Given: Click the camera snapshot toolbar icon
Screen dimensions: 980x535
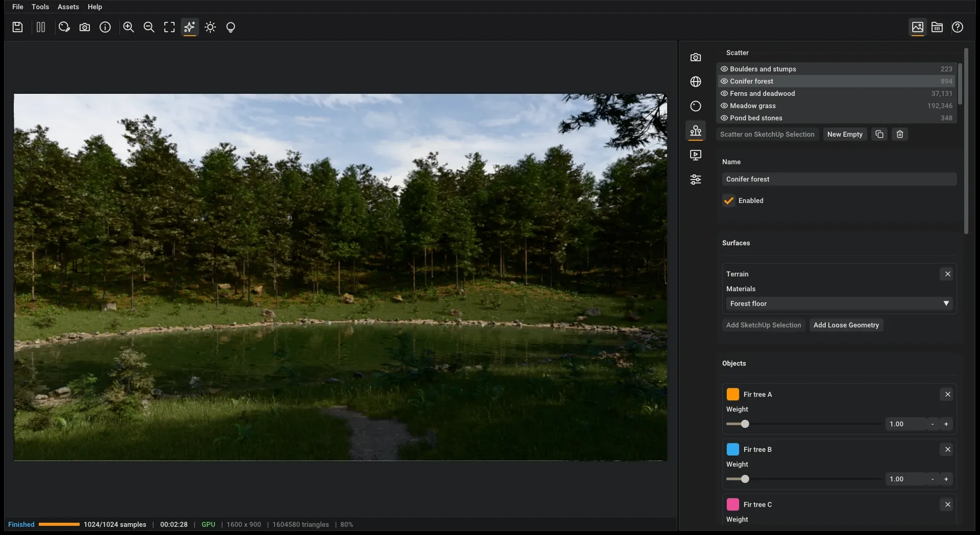Looking at the screenshot, I should (85, 27).
